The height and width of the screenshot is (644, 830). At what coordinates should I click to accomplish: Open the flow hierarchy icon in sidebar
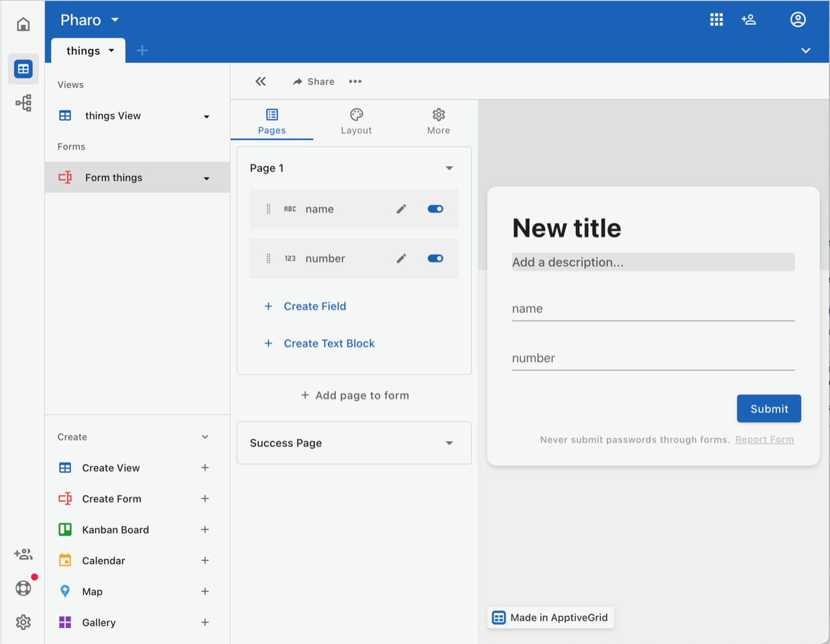click(23, 103)
